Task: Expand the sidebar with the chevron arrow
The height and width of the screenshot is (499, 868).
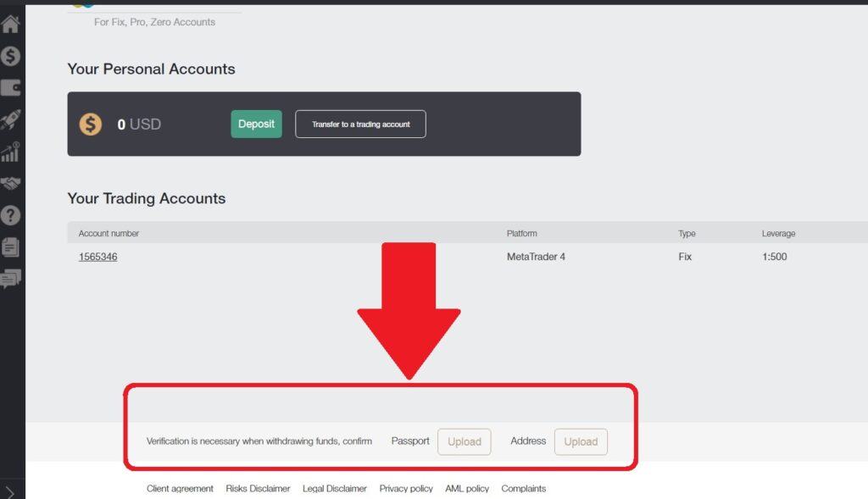Action: [x=9, y=492]
